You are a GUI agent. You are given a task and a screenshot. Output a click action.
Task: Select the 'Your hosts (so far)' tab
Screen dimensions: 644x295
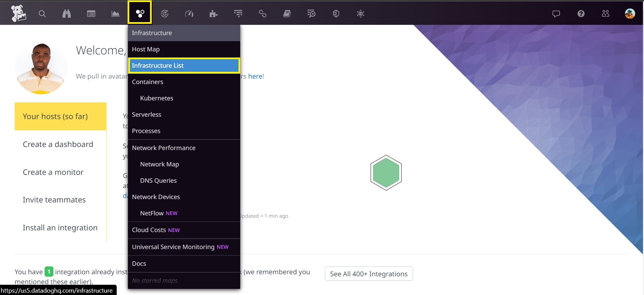point(61,116)
